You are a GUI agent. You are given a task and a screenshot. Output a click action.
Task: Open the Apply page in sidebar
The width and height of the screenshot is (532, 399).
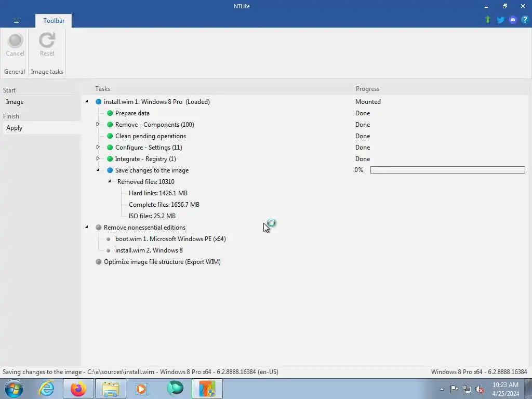pyautogui.click(x=41, y=128)
